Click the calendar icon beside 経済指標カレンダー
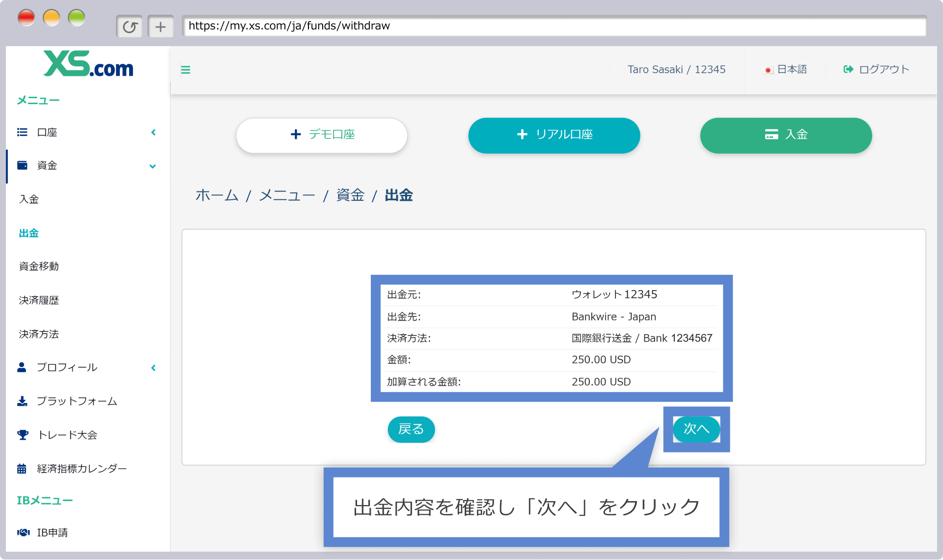The width and height of the screenshot is (943, 560). tap(22, 469)
